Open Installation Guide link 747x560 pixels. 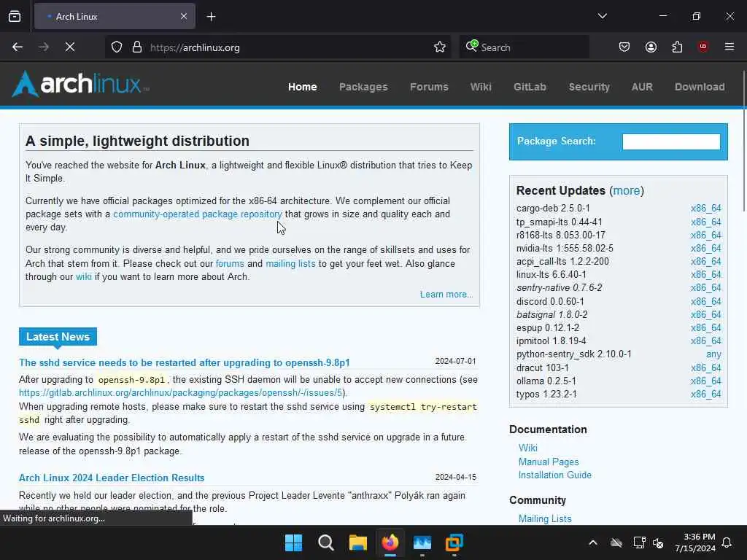[555, 475]
